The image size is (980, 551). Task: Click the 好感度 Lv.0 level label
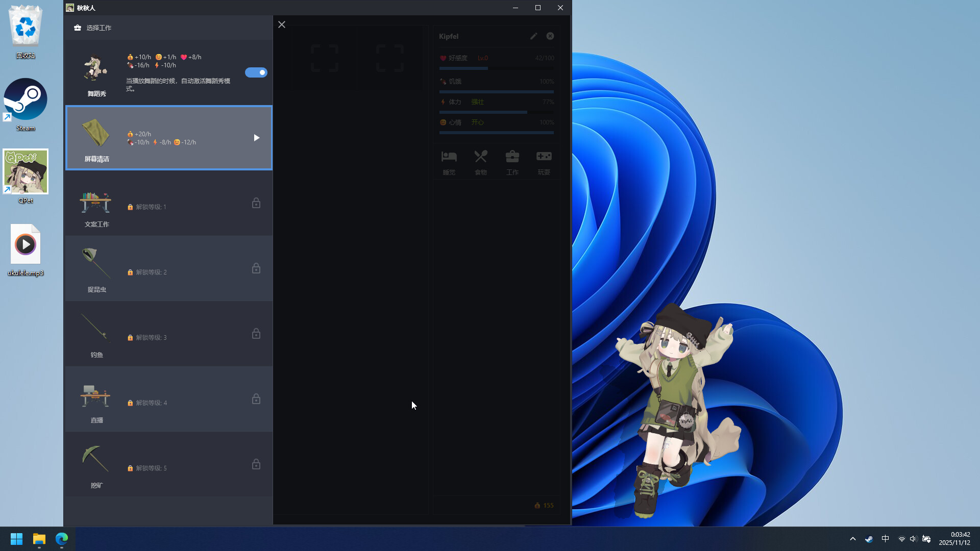point(482,58)
